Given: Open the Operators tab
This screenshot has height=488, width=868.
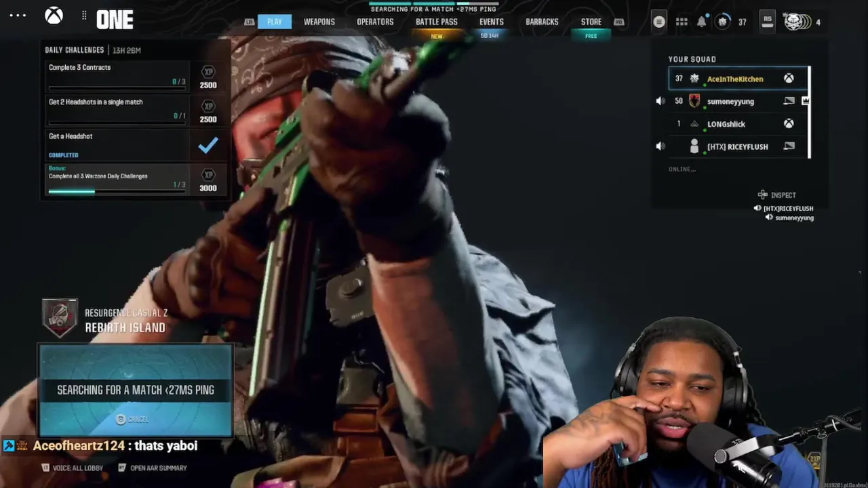Looking at the screenshot, I should (x=375, y=22).
